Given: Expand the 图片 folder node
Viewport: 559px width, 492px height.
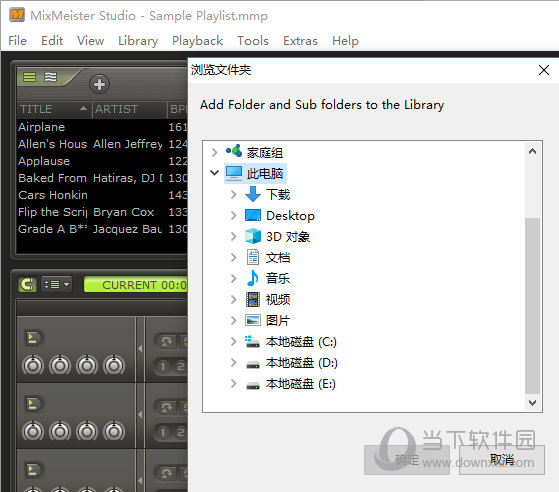Looking at the screenshot, I should point(234,321).
